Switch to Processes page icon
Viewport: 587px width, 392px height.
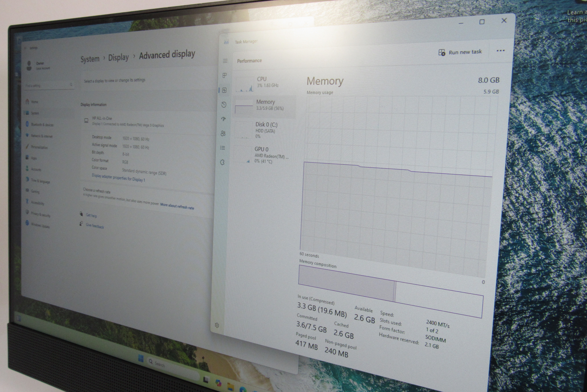point(225,75)
